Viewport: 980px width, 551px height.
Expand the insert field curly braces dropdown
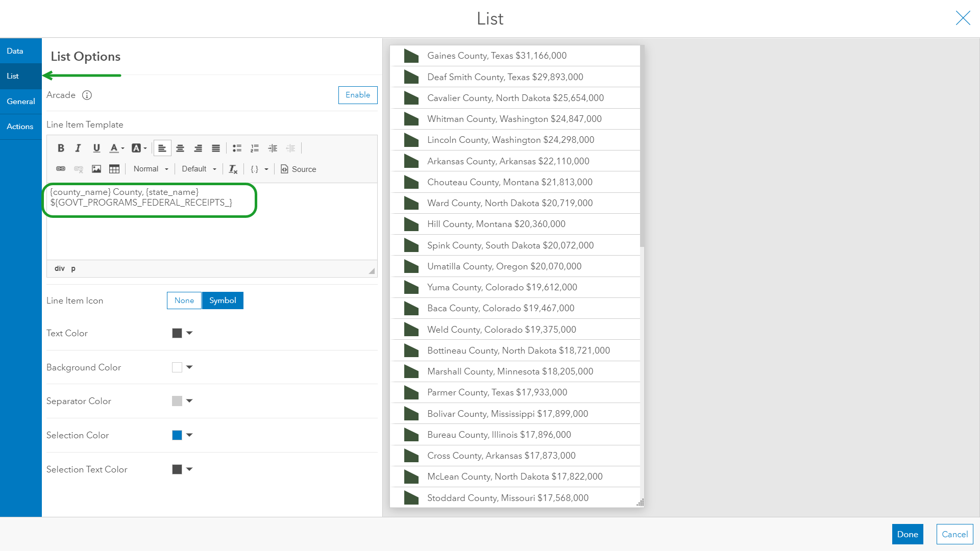pos(259,169)
